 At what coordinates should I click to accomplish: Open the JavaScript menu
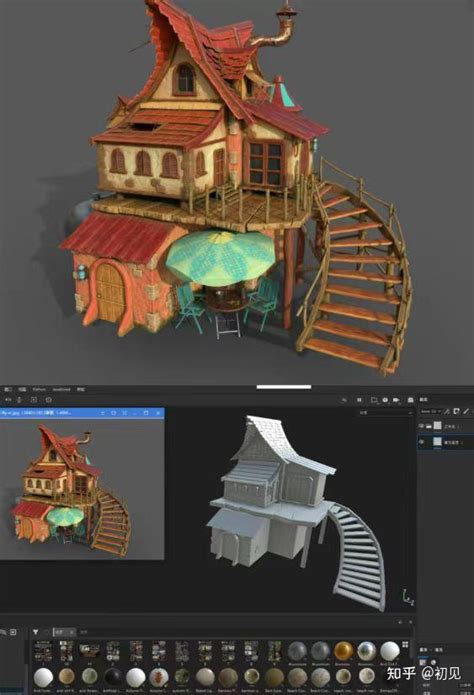click(x=62, y=389)
